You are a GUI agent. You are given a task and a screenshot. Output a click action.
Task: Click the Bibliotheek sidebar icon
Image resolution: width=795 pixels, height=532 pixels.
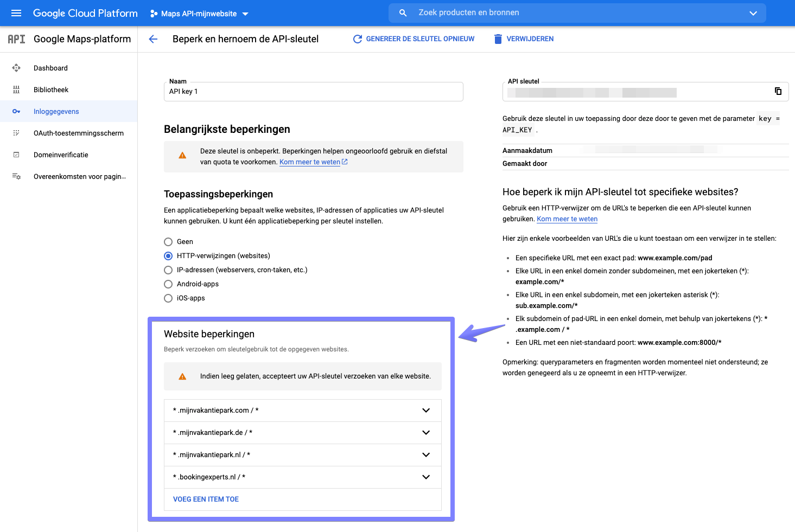pos(16,89)
